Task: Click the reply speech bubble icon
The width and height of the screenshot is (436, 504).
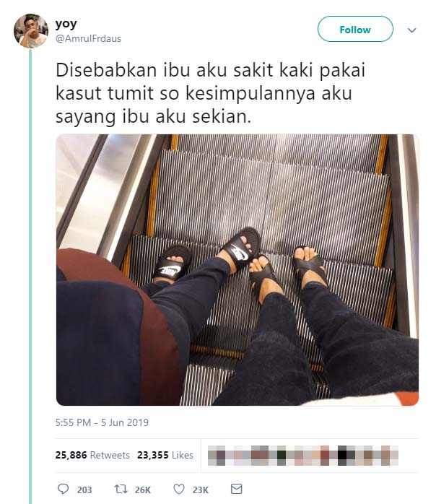Action: tap(63, 489)
